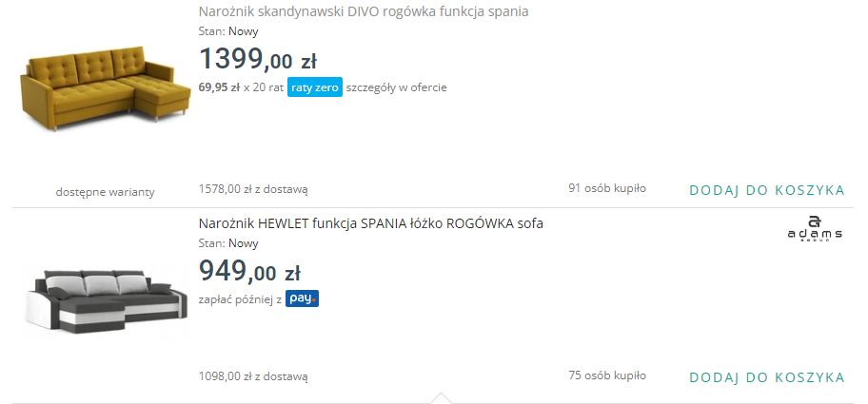The width and height of the screenshot is (868, 404).
Task: Click 1098,00 zł z dostawą delivery price
Action: tap(253, 376)
